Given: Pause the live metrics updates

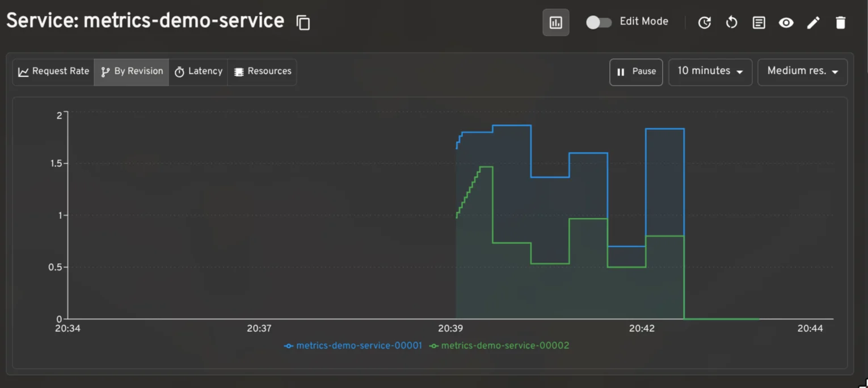Looking at the screenshot, I should 636,72.
